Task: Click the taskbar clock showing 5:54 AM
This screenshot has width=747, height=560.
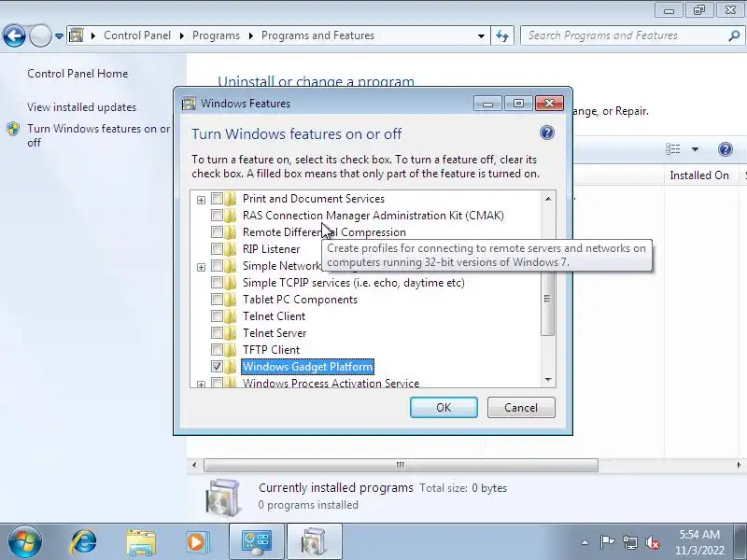Action: tap(699, 542)
